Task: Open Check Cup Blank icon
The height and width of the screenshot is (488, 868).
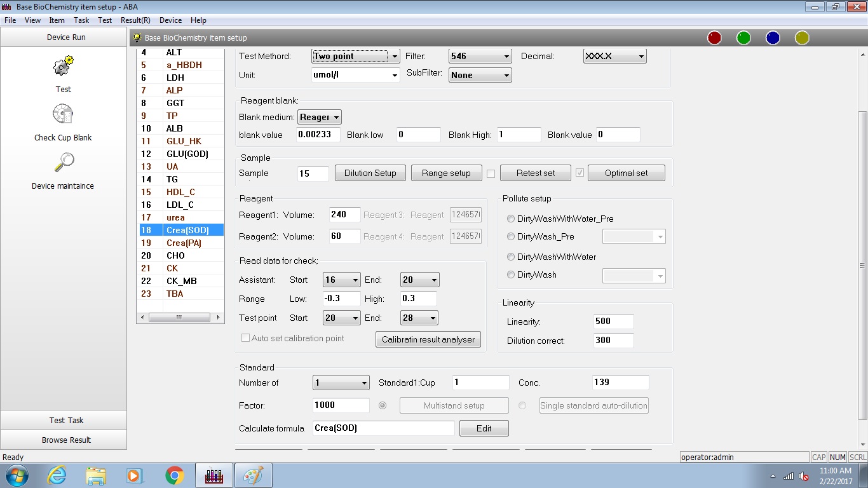Action: point(63,115)
